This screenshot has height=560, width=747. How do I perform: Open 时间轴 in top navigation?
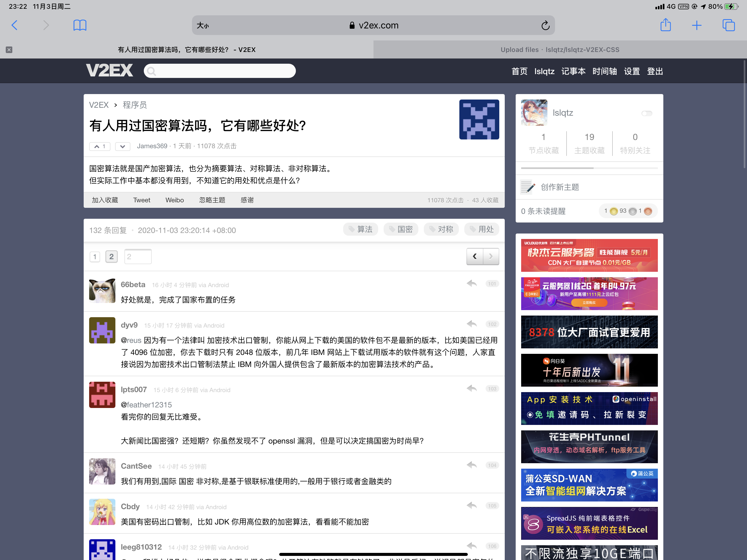click(605, 71)
